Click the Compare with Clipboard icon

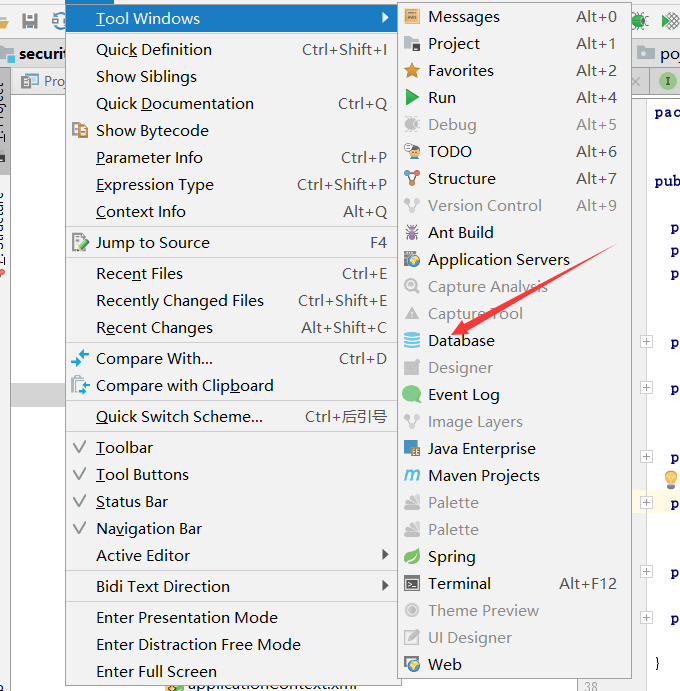80,386
